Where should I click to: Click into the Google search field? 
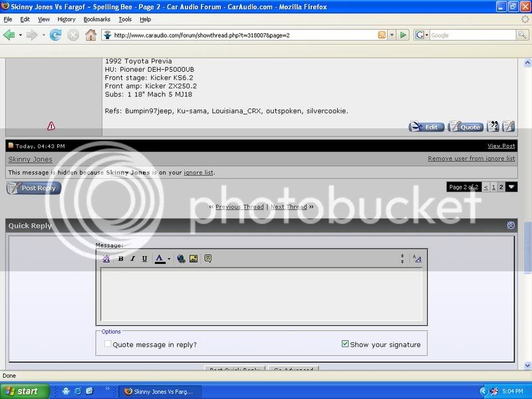(x=473, y=35)
